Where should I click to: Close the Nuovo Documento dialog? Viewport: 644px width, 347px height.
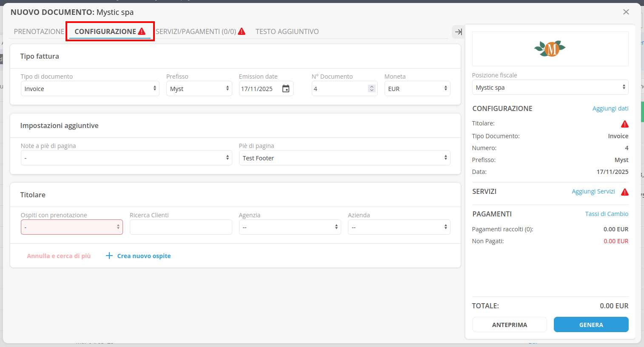(x=626, y=12)
